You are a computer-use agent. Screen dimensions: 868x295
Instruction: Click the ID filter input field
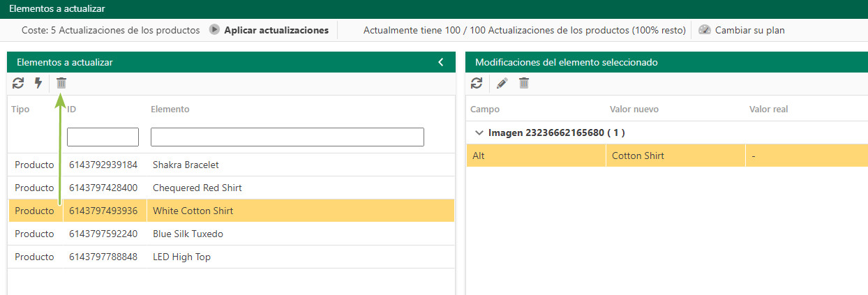pyautogui.click(x=103, y=137)
